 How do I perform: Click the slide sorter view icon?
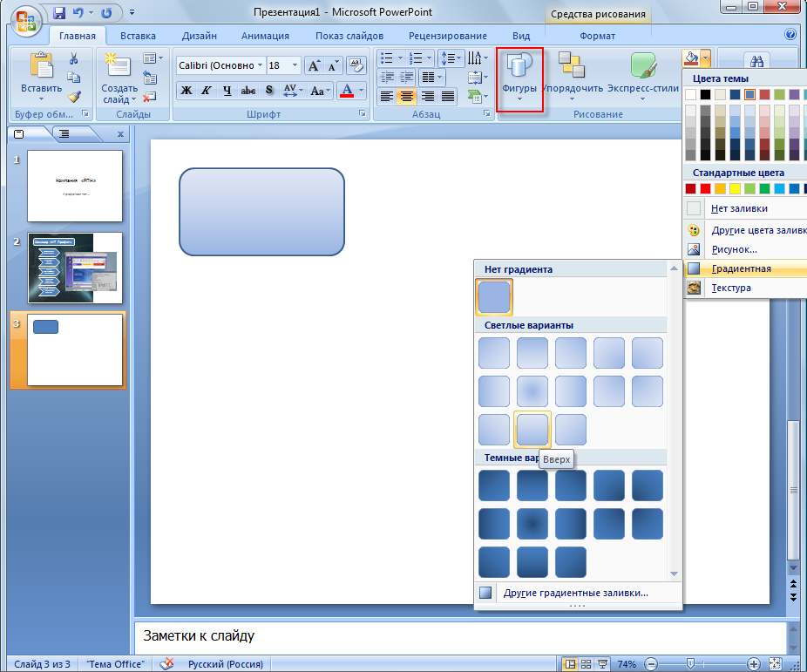tap(586, 664)
